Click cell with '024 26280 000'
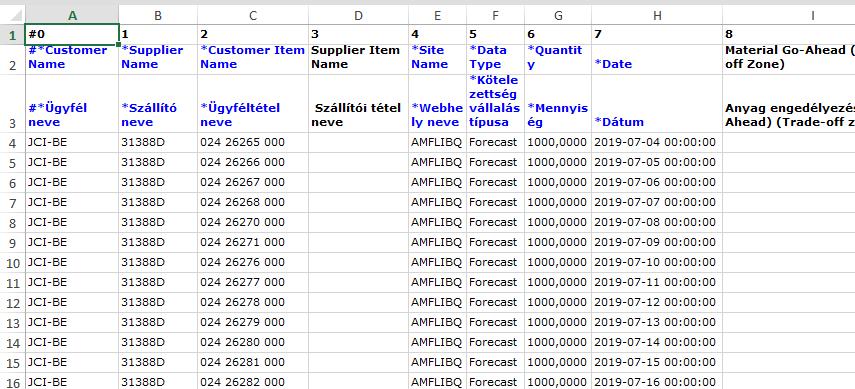Screen dimensions: 855x389 pos(253,343)
